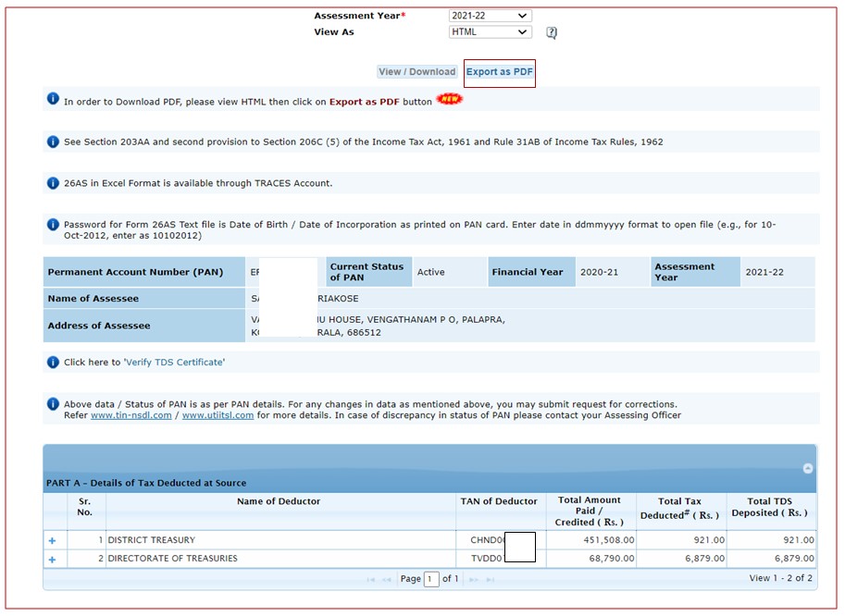The image size is (845, 616).
Task: Open the View As dropdown showing HTML
Action: pos(490,31)
